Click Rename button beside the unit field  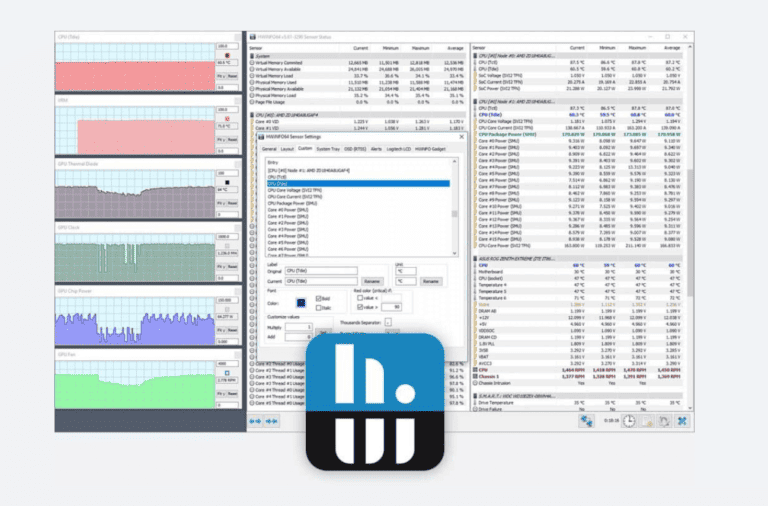coord(431,281)
